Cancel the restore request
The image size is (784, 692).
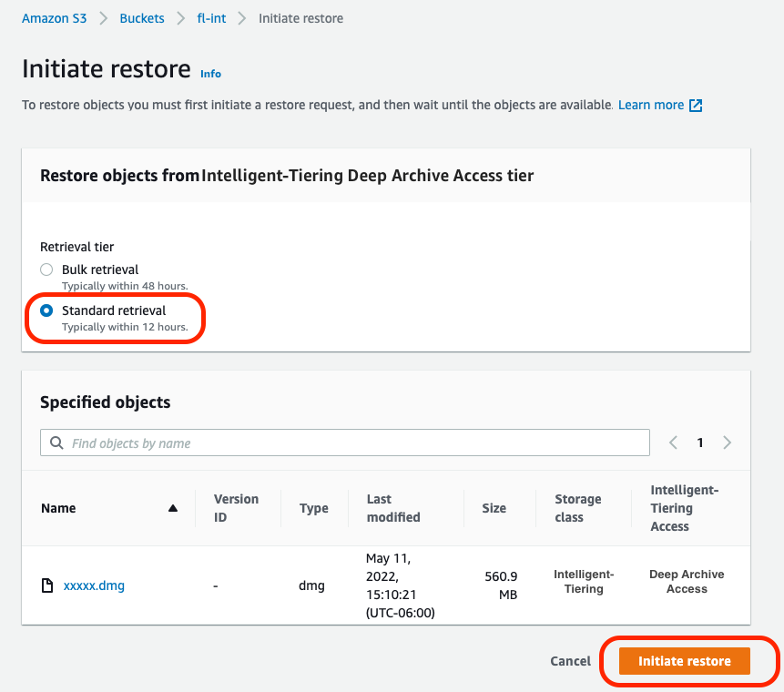[570, 661]
